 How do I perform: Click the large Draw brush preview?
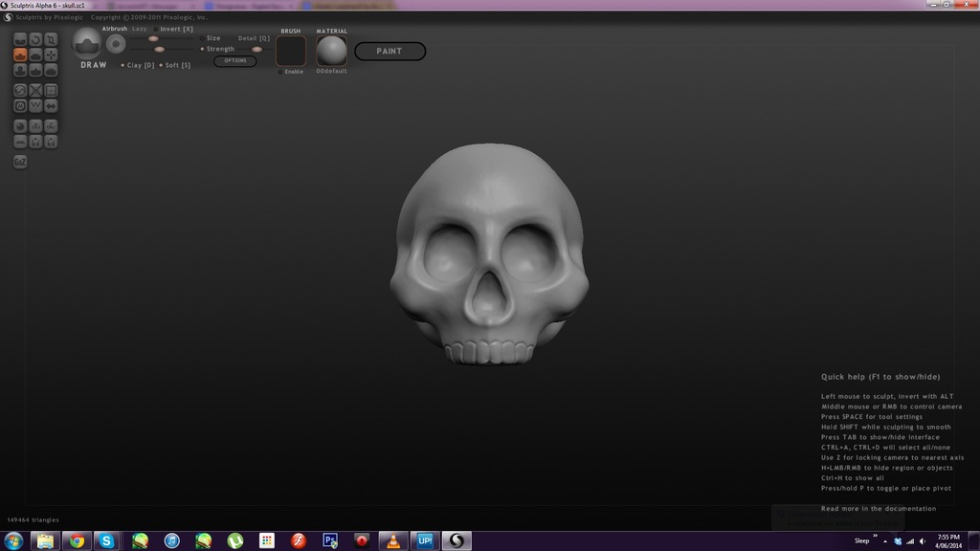click(x=86, y=43)
